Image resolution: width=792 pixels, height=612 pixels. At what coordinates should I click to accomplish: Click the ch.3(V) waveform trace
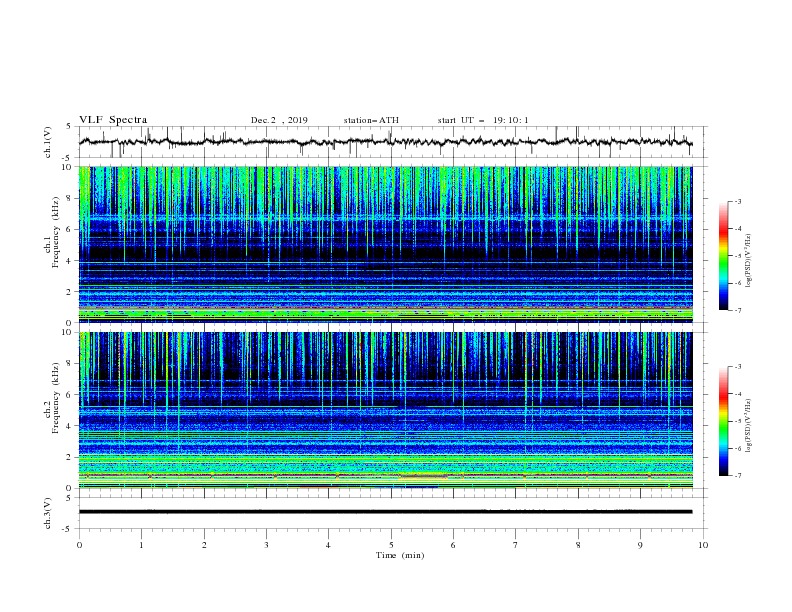coord(385,512)
